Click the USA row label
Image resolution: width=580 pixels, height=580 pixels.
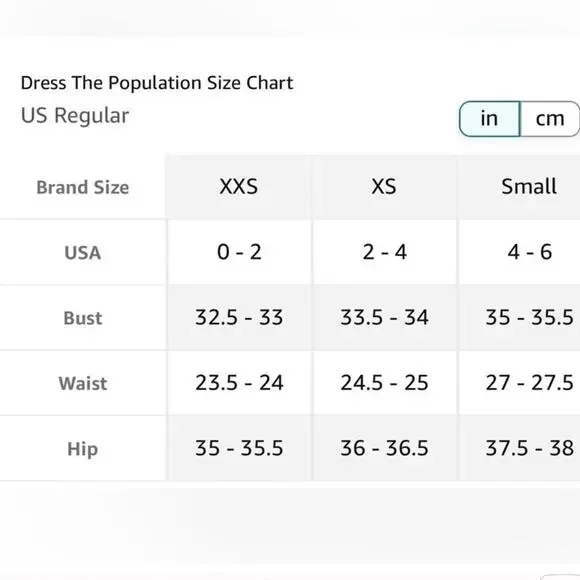(82, 253)
